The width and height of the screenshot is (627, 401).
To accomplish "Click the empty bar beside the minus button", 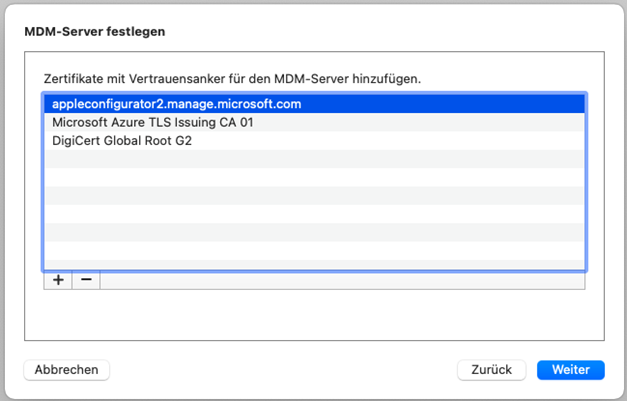I will point(340,280).
